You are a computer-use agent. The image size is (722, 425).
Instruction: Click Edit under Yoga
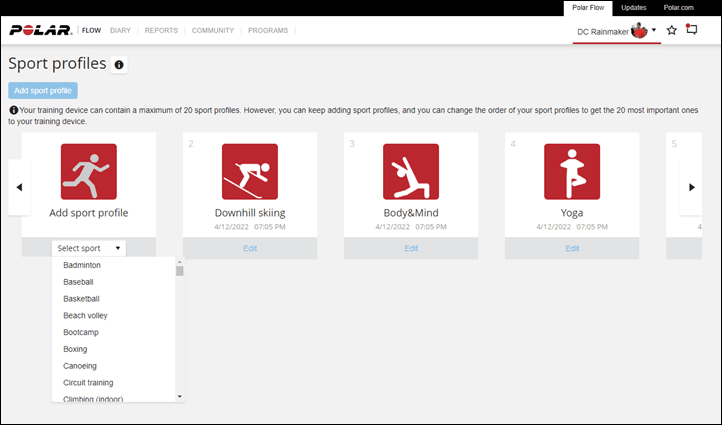(x=572, y=248)
